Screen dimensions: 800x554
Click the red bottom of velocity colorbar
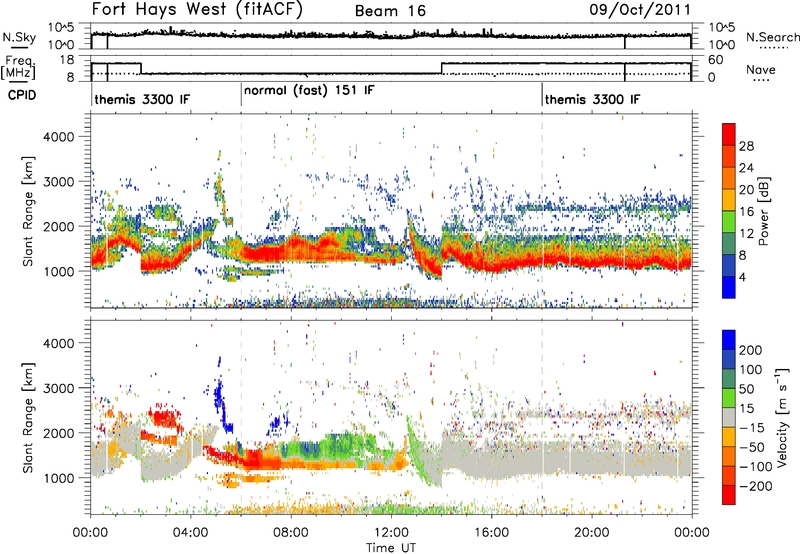pos(729,495)
